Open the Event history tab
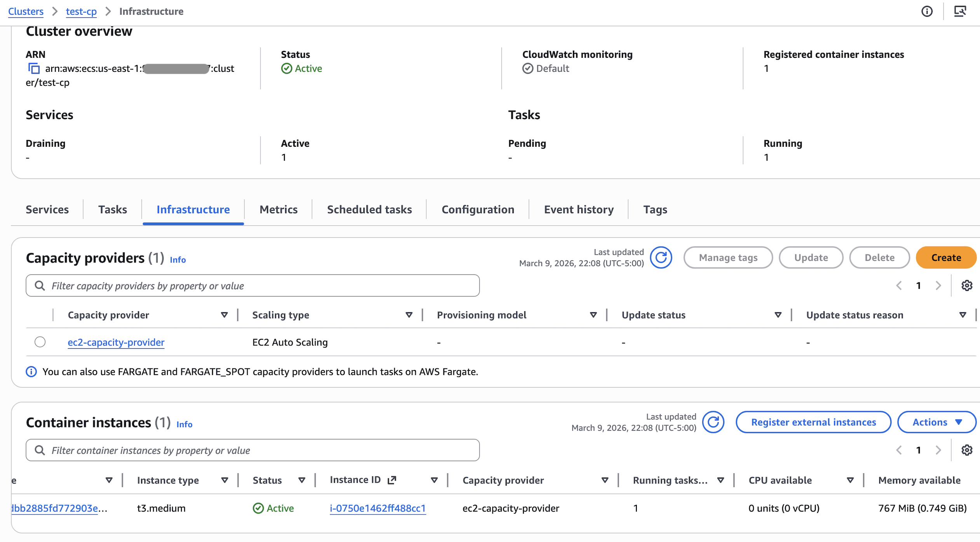Viewport: 980px width, 542px height. pos(579,210)
